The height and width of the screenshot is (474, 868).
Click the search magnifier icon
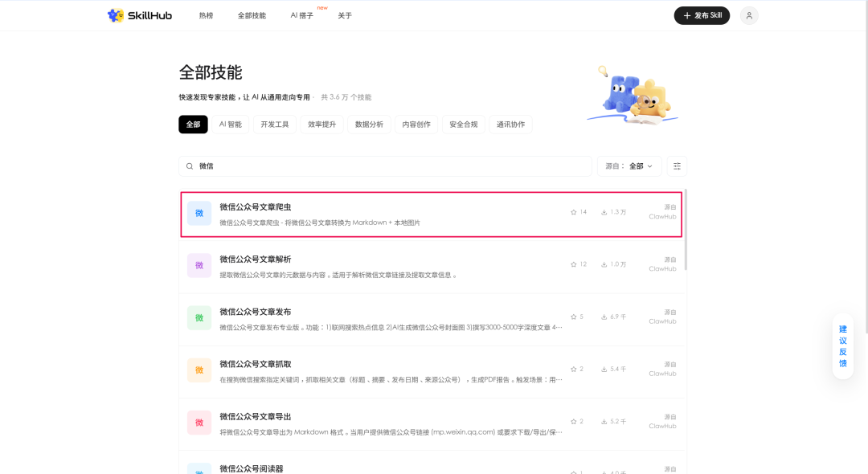point(190,166)
